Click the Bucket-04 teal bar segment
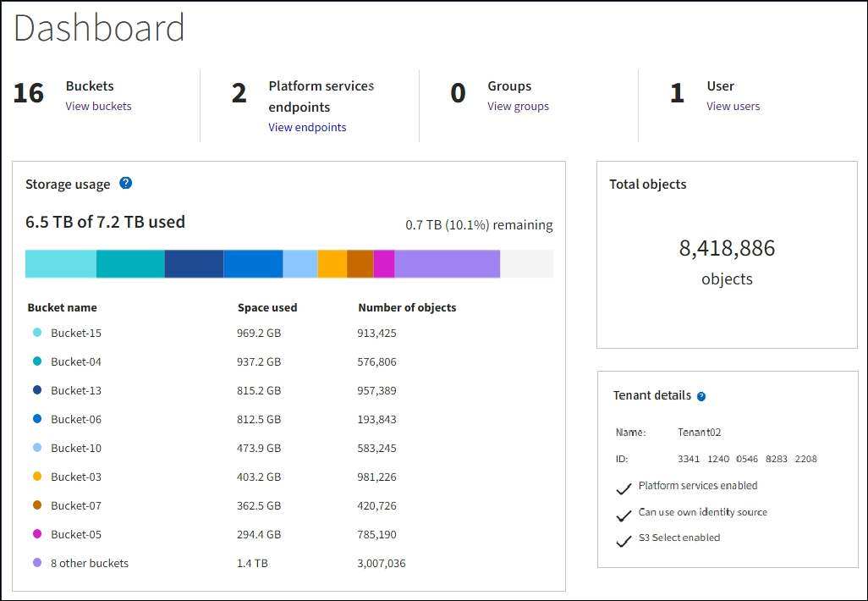 coord(130,264)
